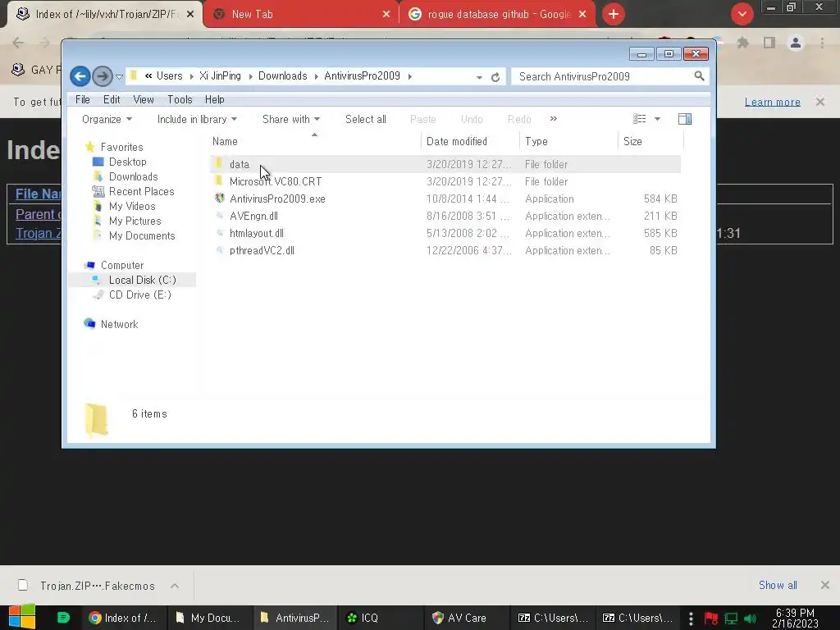Screen dimensions: 840x630
Task: Click the change view icon
Action: pos(639,119)
